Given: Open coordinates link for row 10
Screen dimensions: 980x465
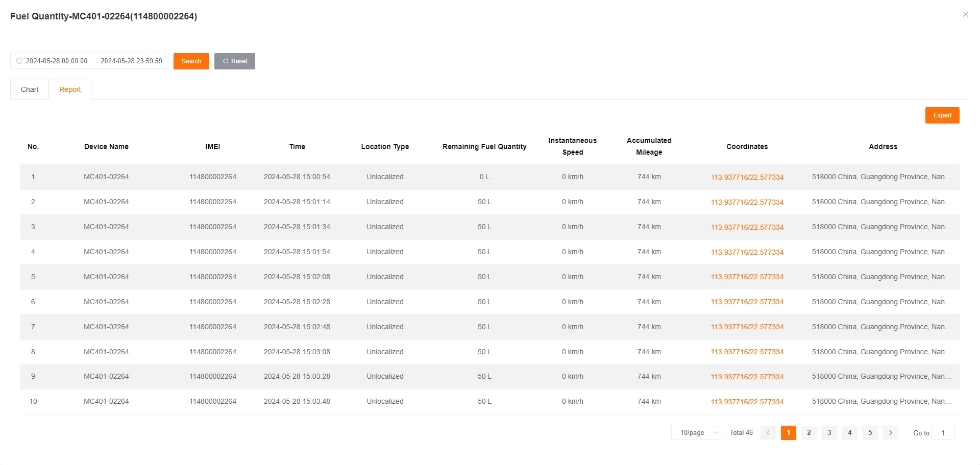Looking at the screenshot, I should tap(747, 402).
